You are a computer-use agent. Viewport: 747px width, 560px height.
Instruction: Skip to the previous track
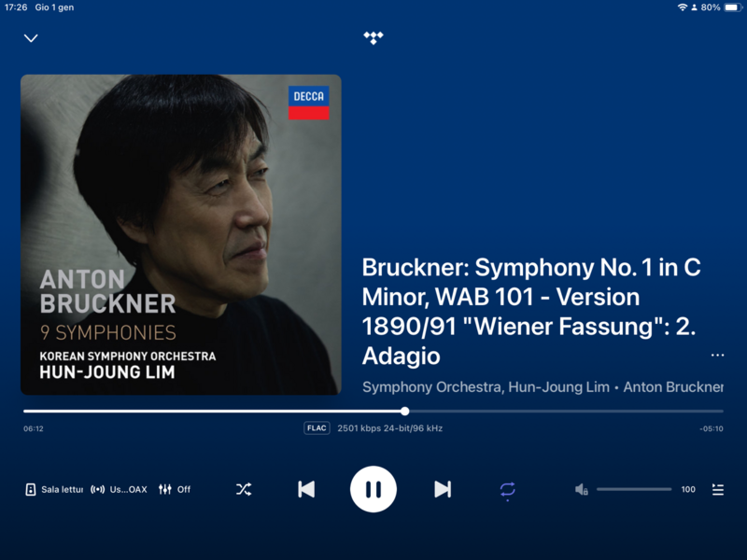point(306,489)
